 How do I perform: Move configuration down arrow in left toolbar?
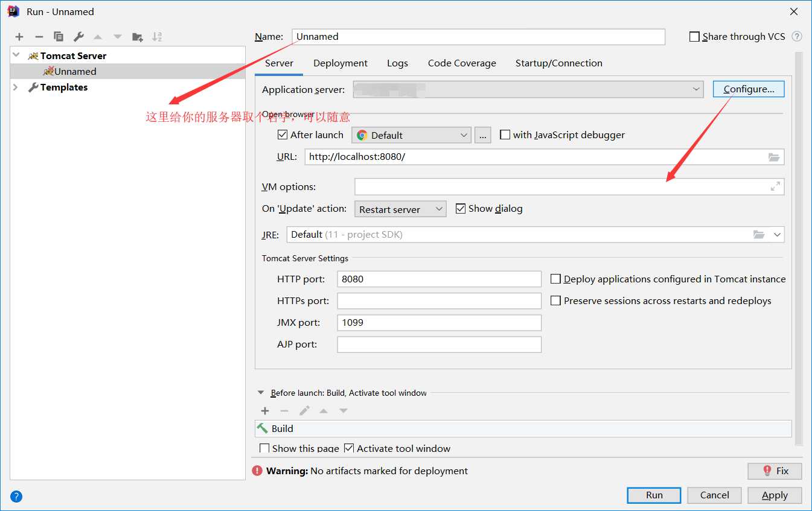[118, 37]
